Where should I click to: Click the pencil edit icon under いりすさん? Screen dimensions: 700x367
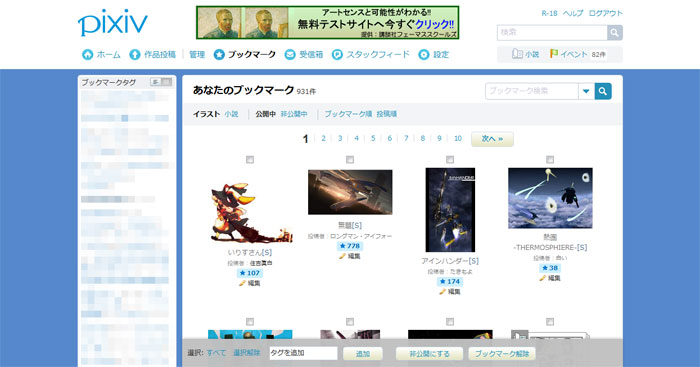(x=242, y=283)
